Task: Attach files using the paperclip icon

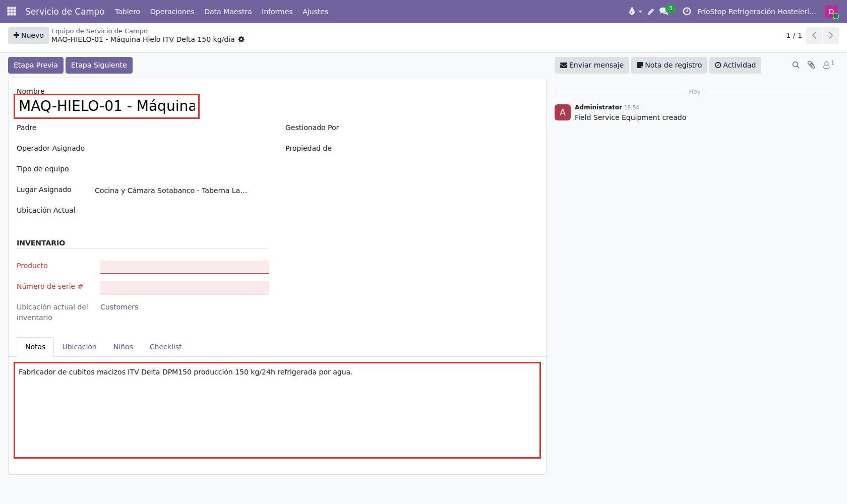Action: pos(811,65)
